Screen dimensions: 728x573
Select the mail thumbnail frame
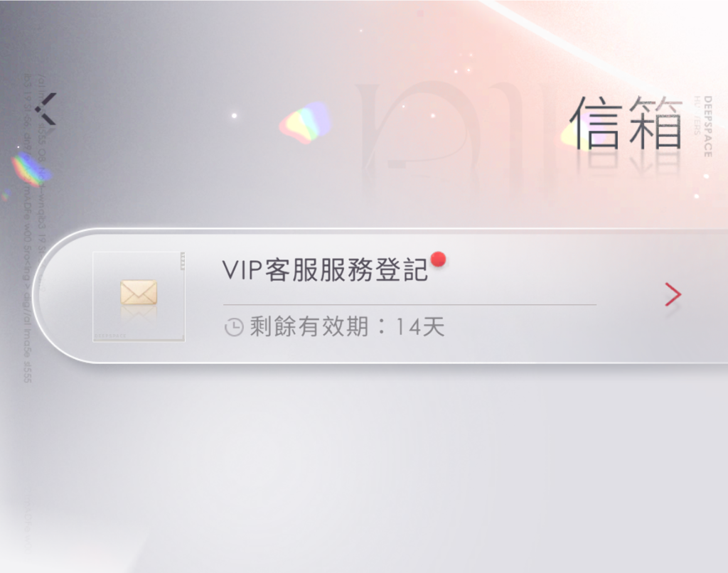(x=139, y=296)
